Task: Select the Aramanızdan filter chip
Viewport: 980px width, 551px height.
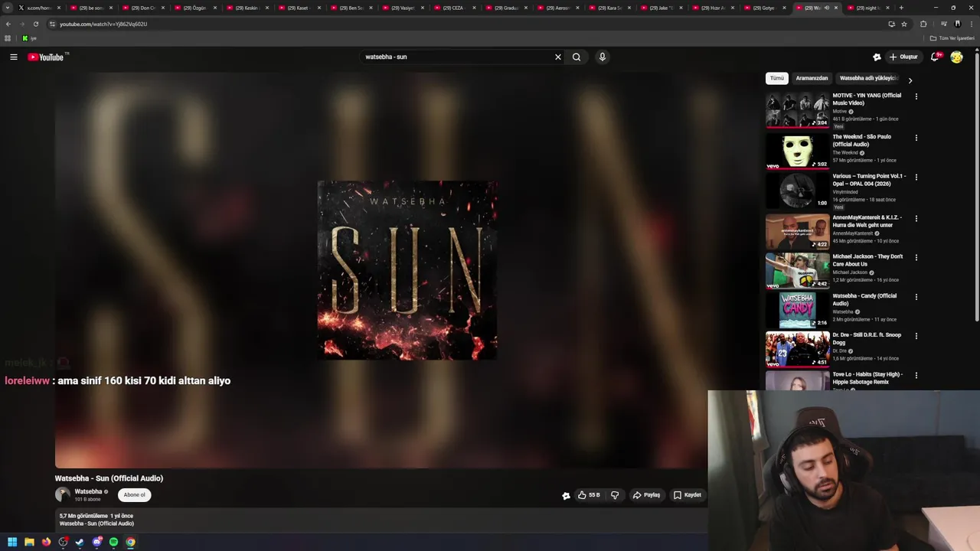Action: [812, 78]
